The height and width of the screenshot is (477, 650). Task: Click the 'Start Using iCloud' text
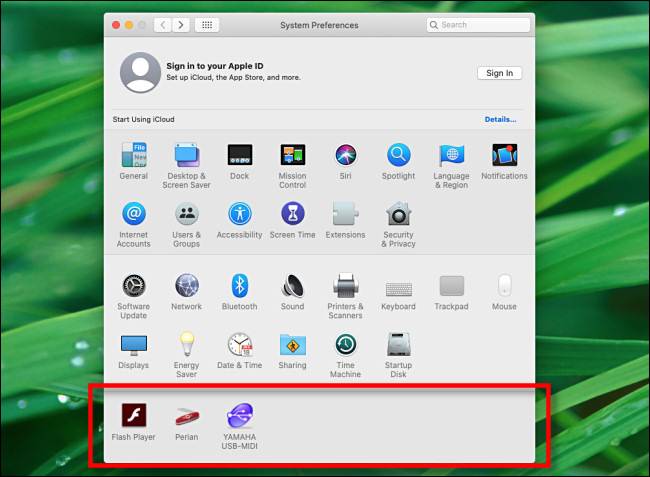(x=143, y=119)
